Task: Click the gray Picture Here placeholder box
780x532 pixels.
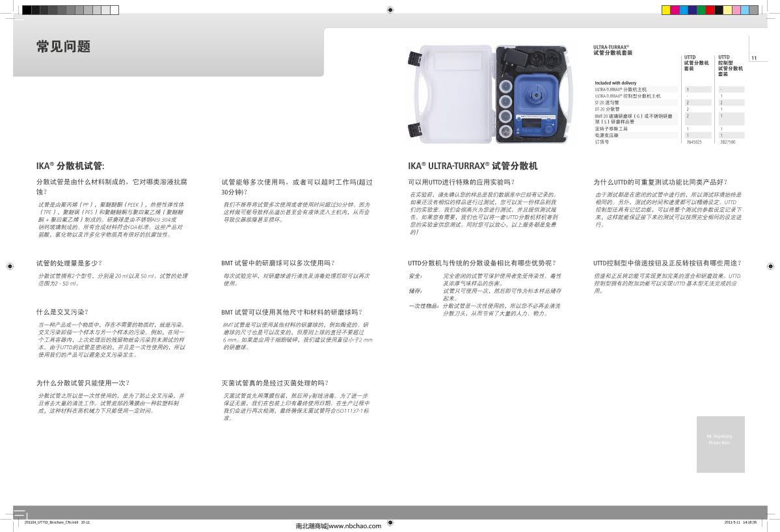Action: point(720,444)
